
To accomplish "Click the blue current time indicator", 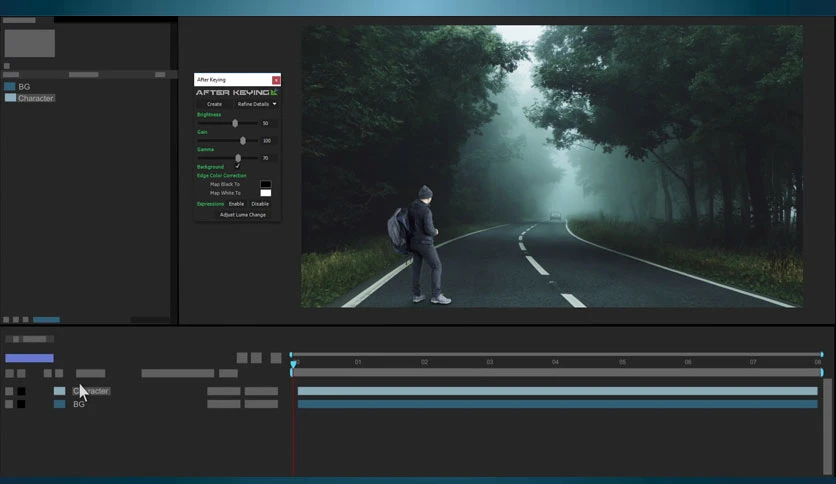I will click(293, 364).
